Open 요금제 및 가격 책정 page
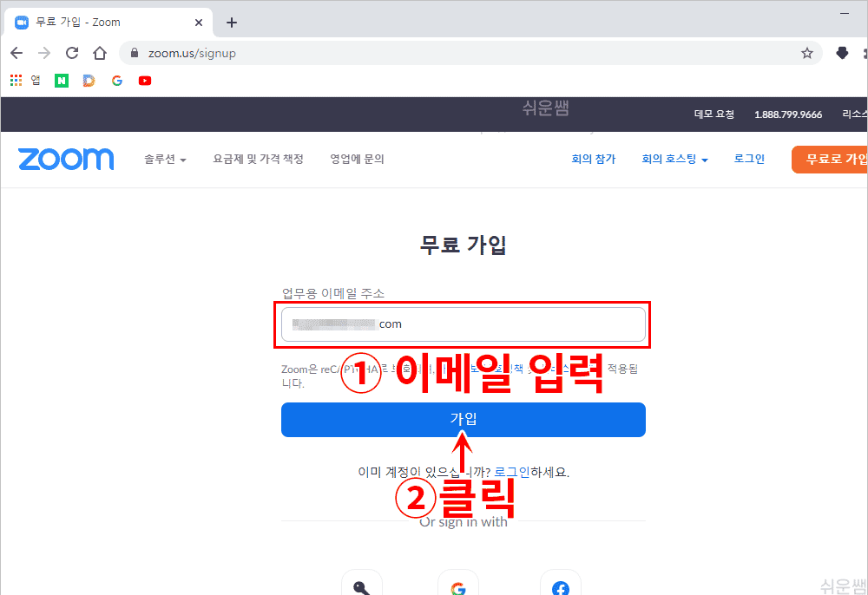 pyautogui.click(x=258, y=160)
